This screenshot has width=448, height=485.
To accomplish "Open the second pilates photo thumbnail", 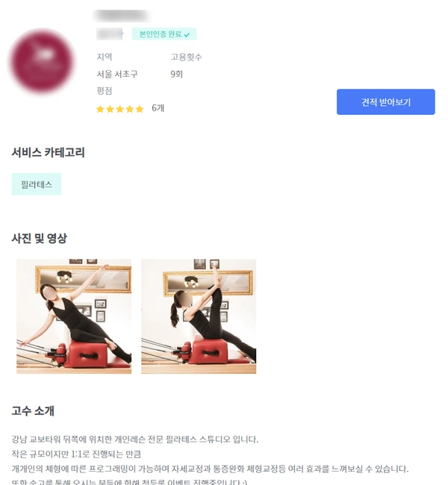I will [199, 316].
